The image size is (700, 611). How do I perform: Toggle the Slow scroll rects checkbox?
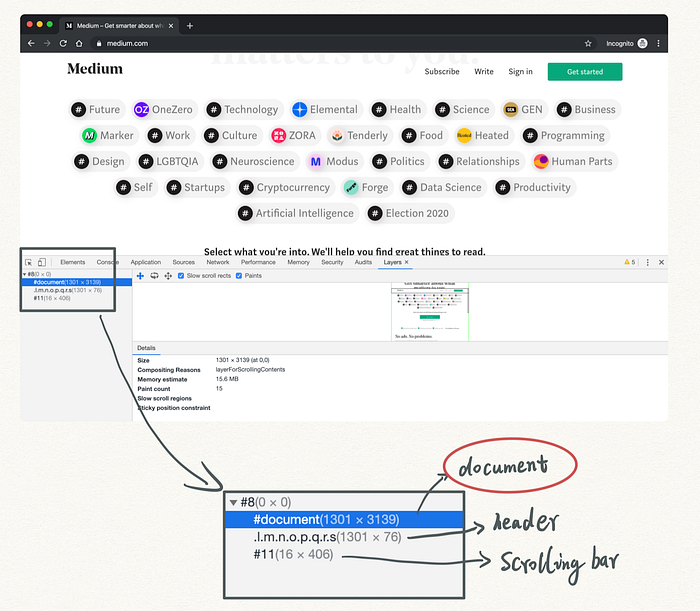tap(181, 276)
